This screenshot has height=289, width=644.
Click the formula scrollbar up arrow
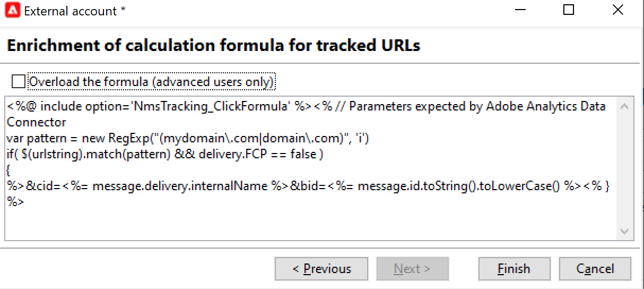click(624, 107)
